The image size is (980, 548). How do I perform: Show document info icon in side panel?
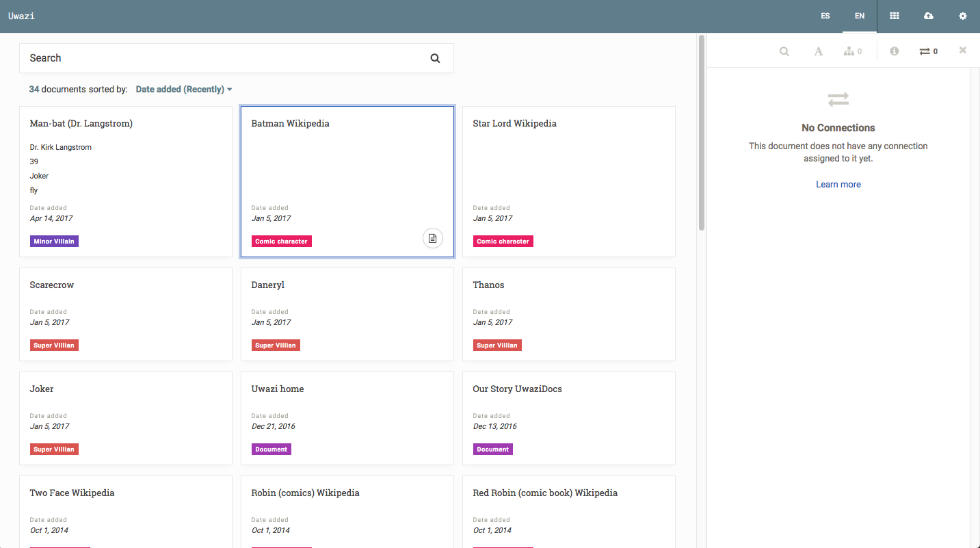click(x=895, y=51)
